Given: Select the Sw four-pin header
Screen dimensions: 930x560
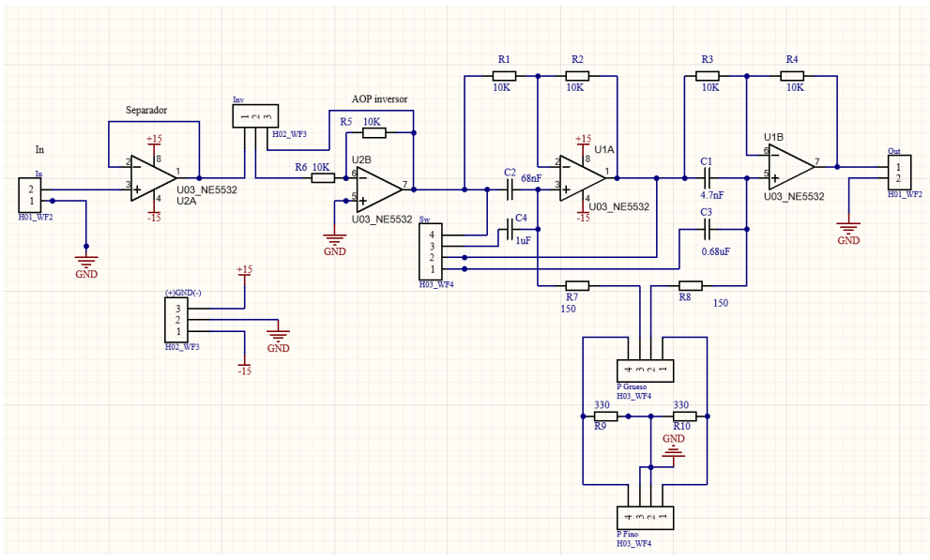Looking at the screenshot, I should [x=431, y=251].
